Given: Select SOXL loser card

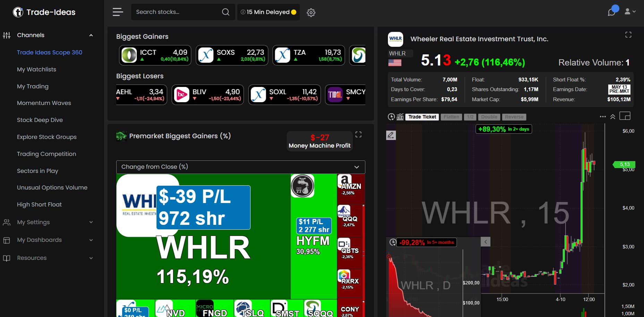Looking at the screenshot, I should click(x=285, y=95).
